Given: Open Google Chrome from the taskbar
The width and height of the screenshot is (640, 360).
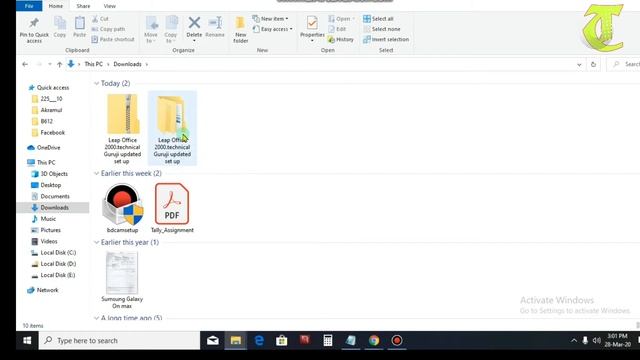Looking at the screenshot, I should 374,340.
